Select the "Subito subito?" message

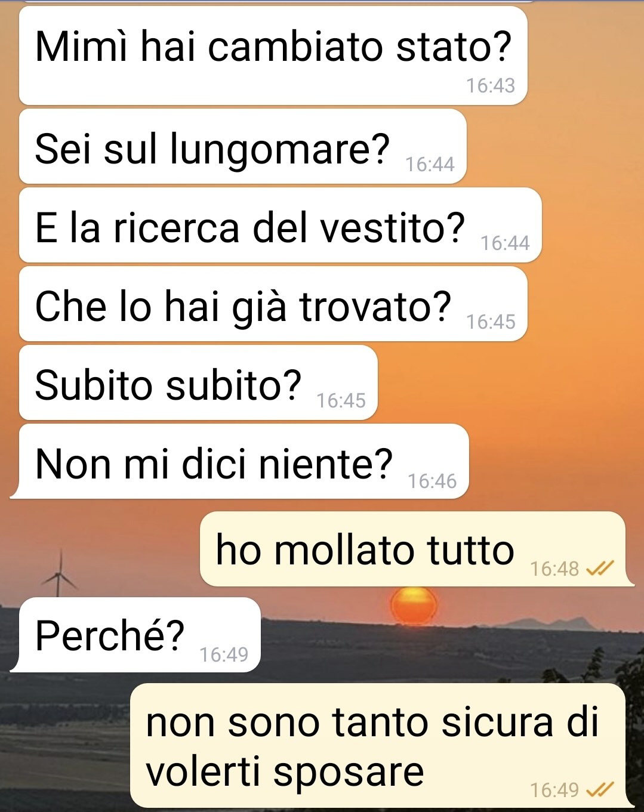pyautogui.click(x=198, y=383)
